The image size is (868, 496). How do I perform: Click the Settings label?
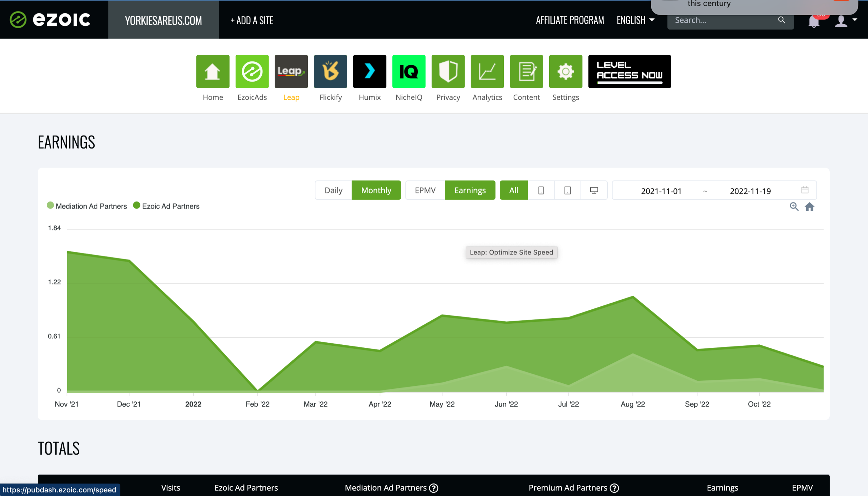click(x=566, y=97)
